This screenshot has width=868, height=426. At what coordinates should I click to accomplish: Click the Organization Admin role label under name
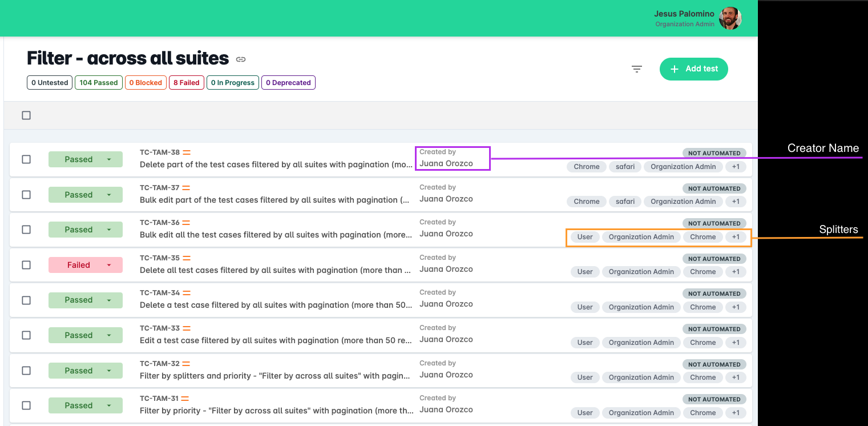click(x=685, y=25)
